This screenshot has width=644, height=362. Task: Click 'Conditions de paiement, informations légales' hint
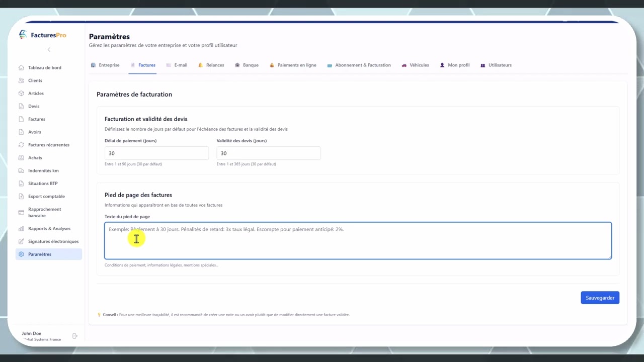click(x=162, y=265)
